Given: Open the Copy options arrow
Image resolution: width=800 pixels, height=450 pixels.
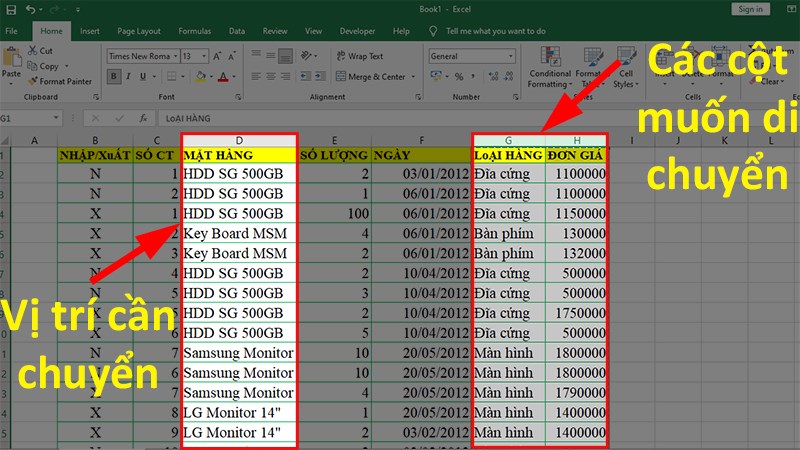Looking at the screenshot, I should [x=66, y=66].
